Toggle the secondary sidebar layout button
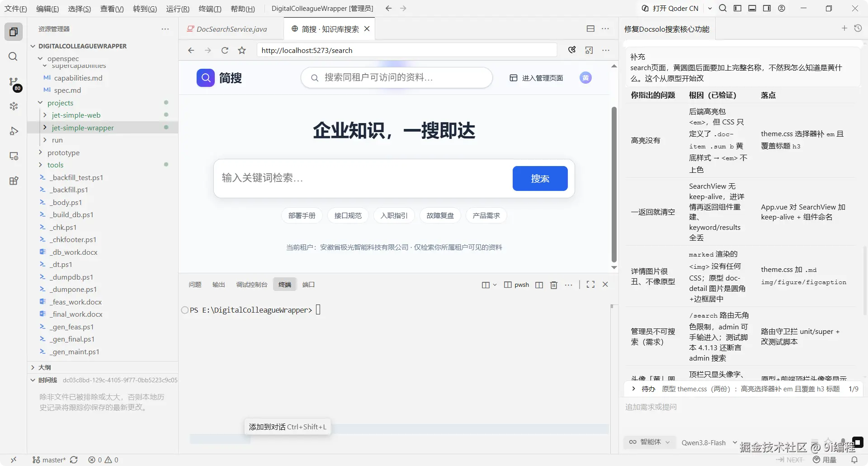Image resolution: width=868 pixels, height=466 pixels. pyautogui.click(x=767, y=8)
